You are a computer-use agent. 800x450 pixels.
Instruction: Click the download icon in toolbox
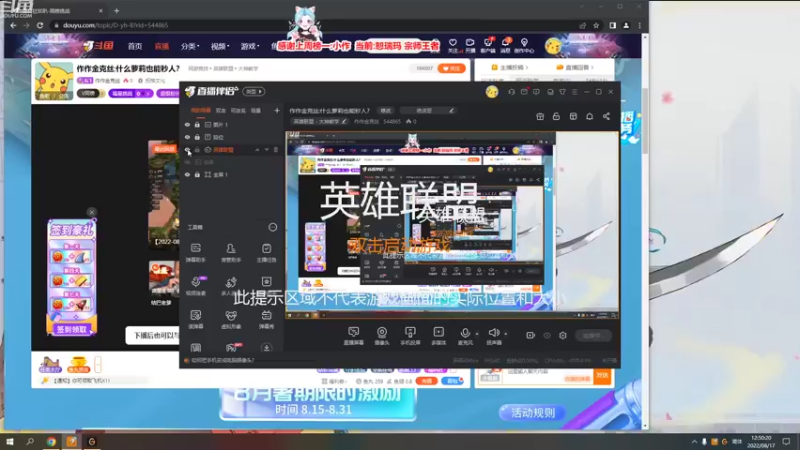click(x=266, y=348)
